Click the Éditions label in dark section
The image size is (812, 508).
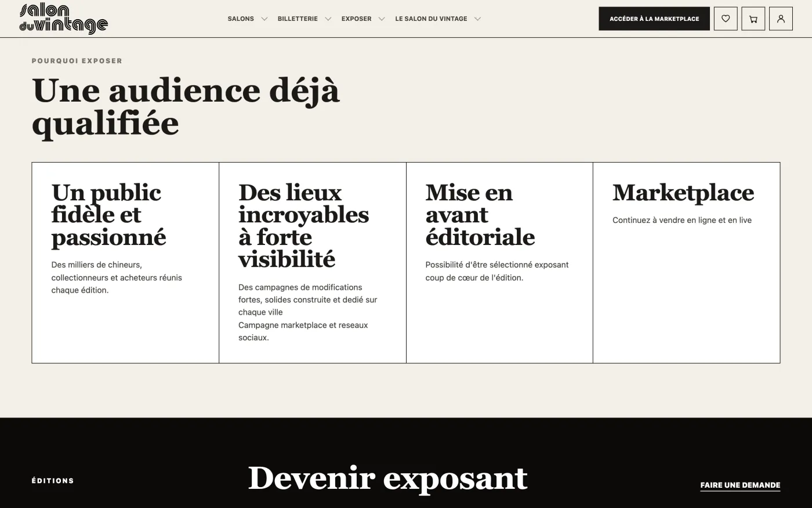pyautogui.click(x=53, y=481)
